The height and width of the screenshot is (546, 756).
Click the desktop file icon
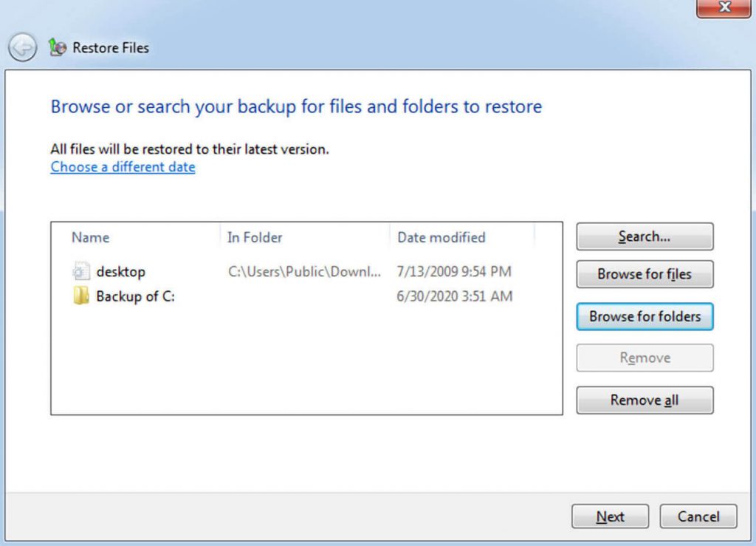[80, 271]
